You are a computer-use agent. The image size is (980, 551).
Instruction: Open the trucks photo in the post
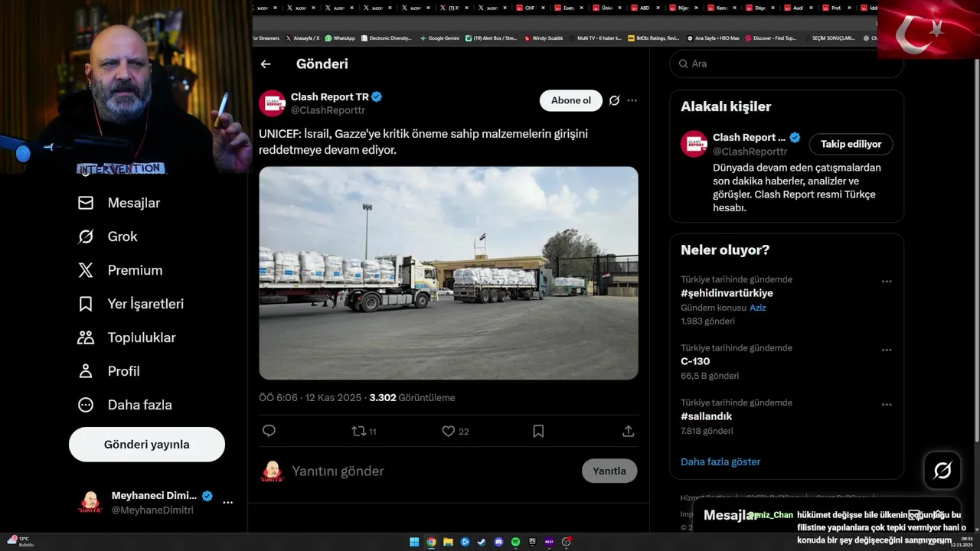pos(449,273)
